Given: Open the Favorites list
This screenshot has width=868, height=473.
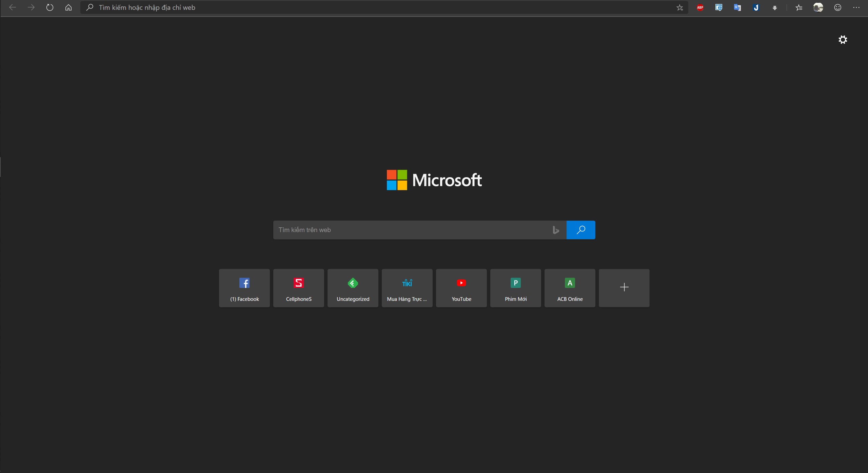Looking at the screenshot, I should (x=799, y=7).
